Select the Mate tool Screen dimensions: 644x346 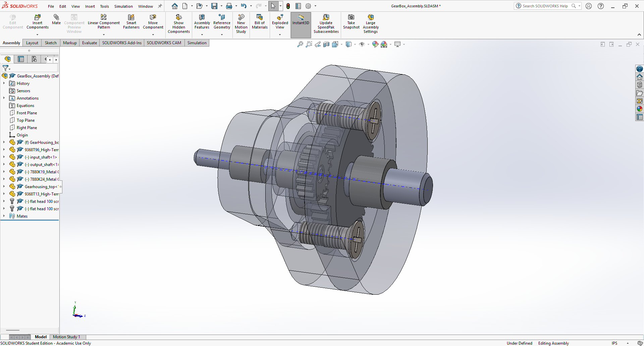pyautogui.click(x=56, y=19)
